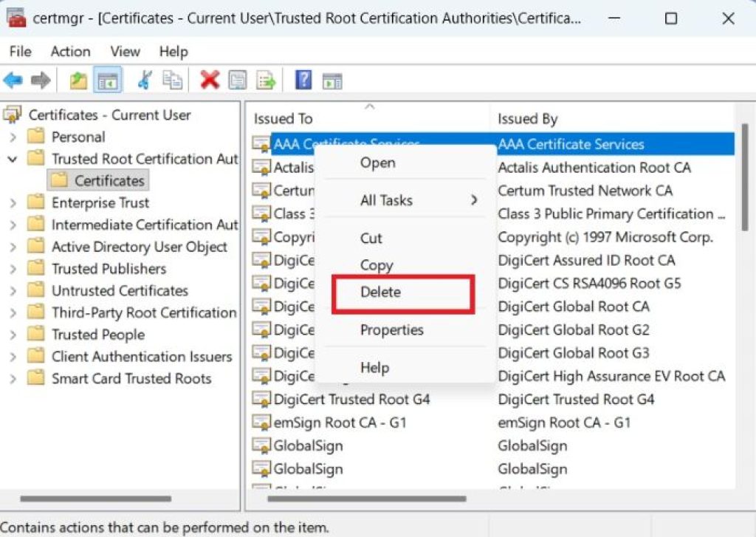
Task: Expand the Untrusted Certificates node
Action: (x=13, y=291)
